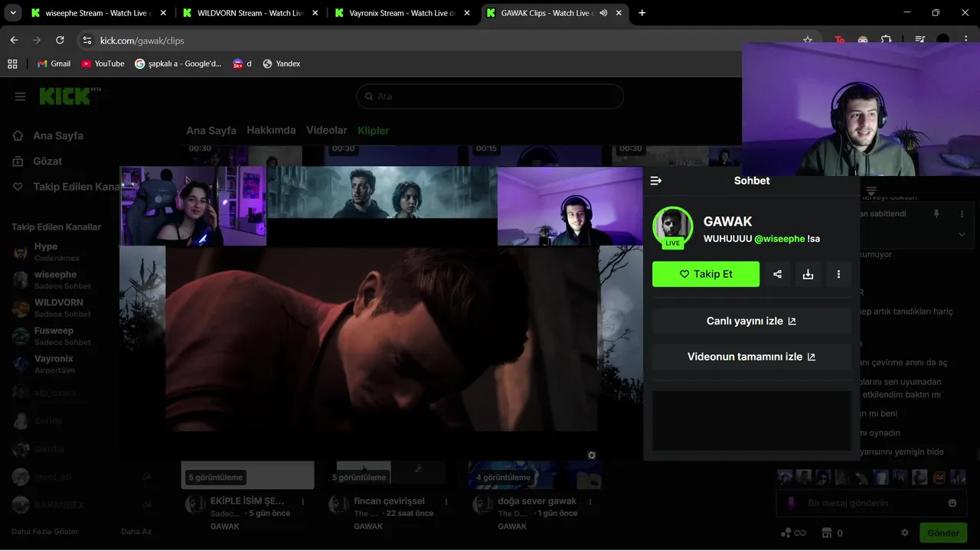Click the address bar URL kick.com/gawak/clips
The image size is (980, 551).
pyautogui.click(x=142, y=41)
